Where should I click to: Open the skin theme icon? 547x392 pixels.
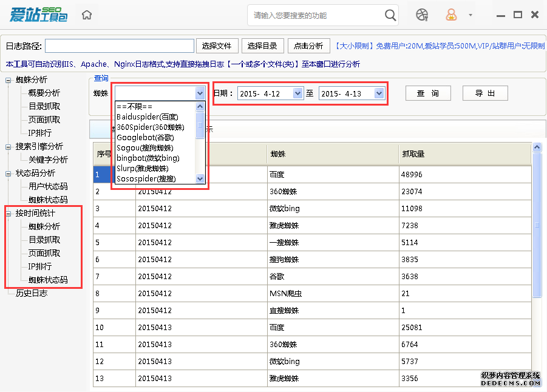click(x=422, y=15)
